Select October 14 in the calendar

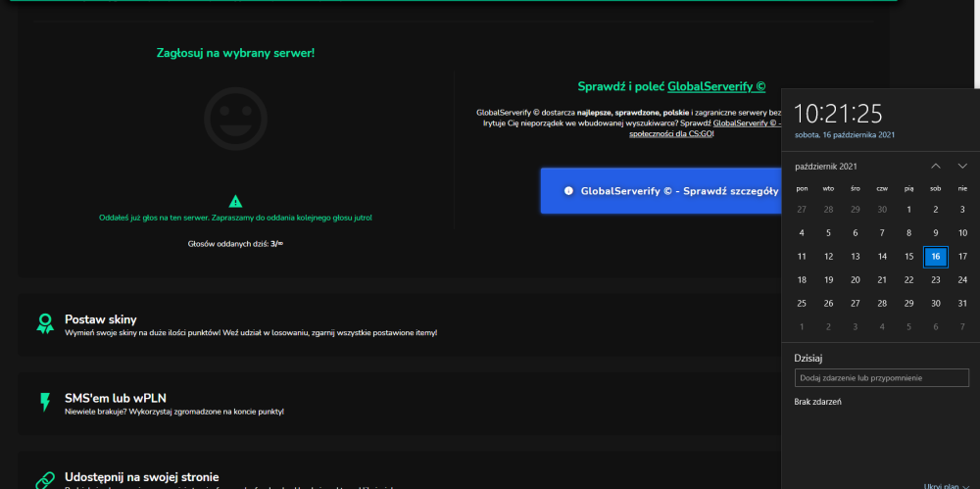click(882, 257)
